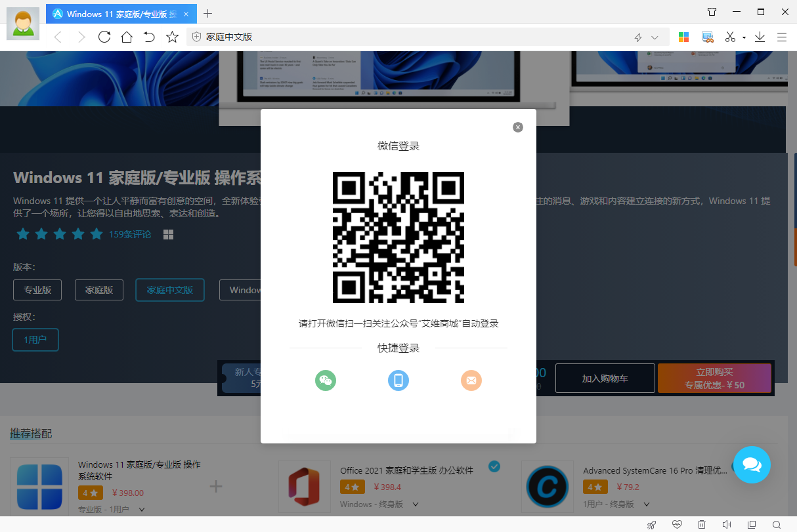Open the browser home page

pyautogui.click(x=127, y=37)
